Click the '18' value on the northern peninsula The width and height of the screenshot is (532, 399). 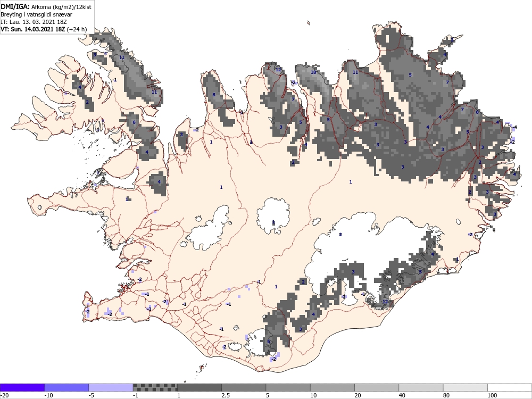[313, 72]
